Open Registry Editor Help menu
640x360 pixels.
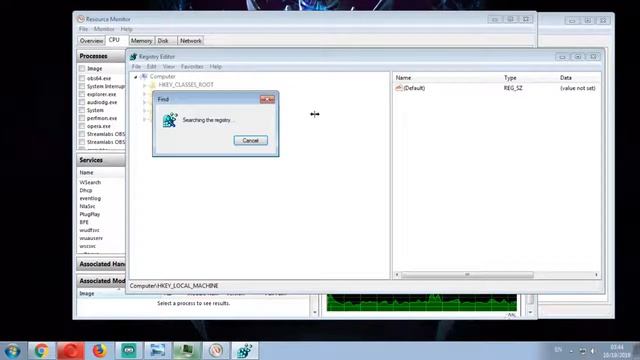pyautogui.click(x=216, y=67)
